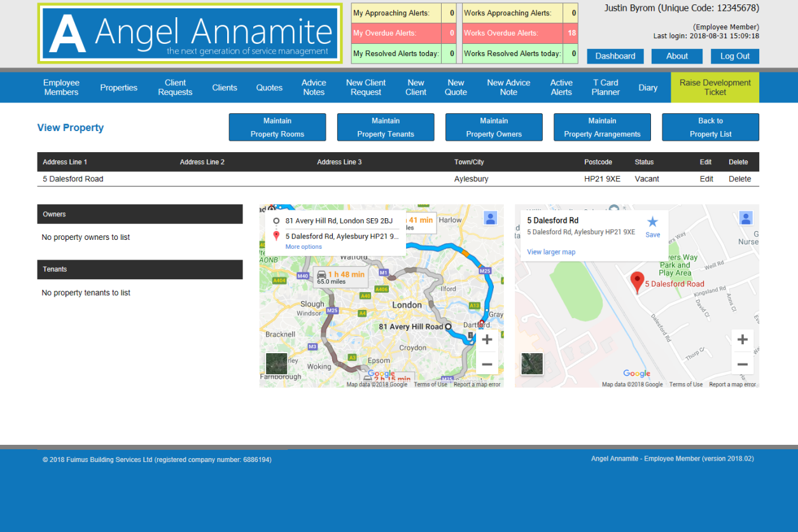Screen dimensions: 798x532
Task: Zoom in on the directions map
Action: pos(487,340)
